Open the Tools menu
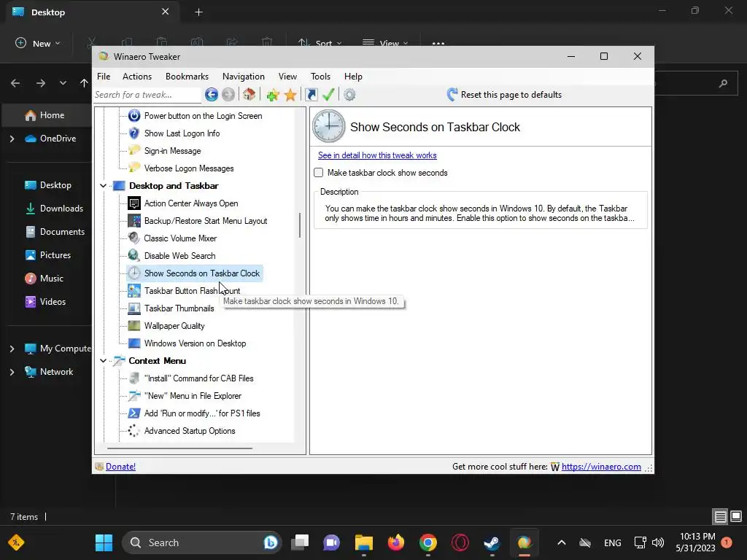 pos(321,76)
